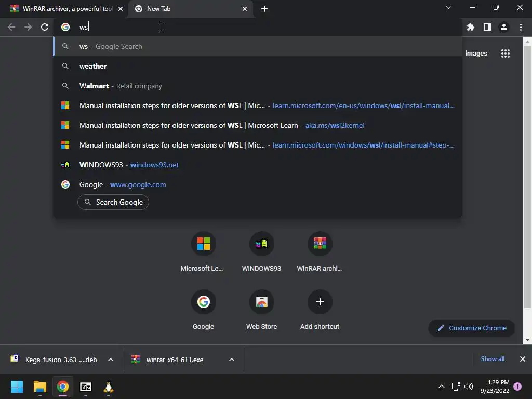Choose the 'Walmart' retail company suggestion
Image resolution: width=532 pixels, height=399 pixels.
point(258,86)
